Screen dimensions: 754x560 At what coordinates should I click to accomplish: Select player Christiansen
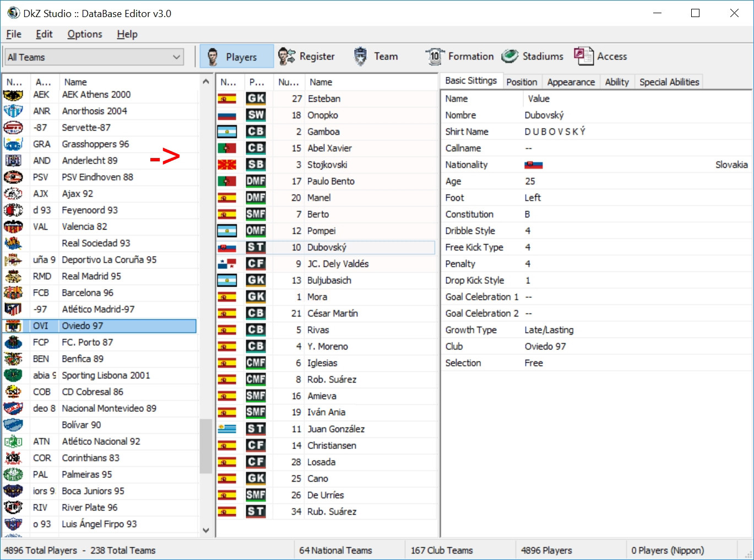tap(326, 445)
